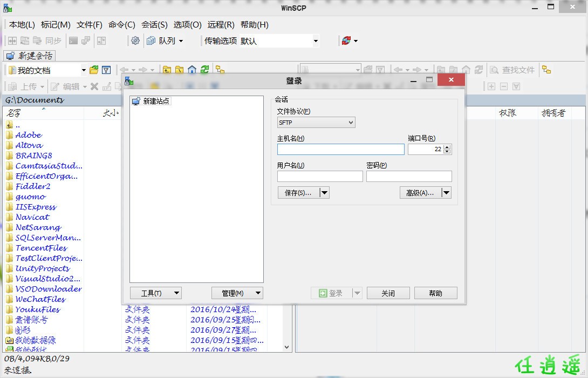Click the queue (队列) documents icon
Viewport: 588px width, 378px height.
click(x=151, y=40)
